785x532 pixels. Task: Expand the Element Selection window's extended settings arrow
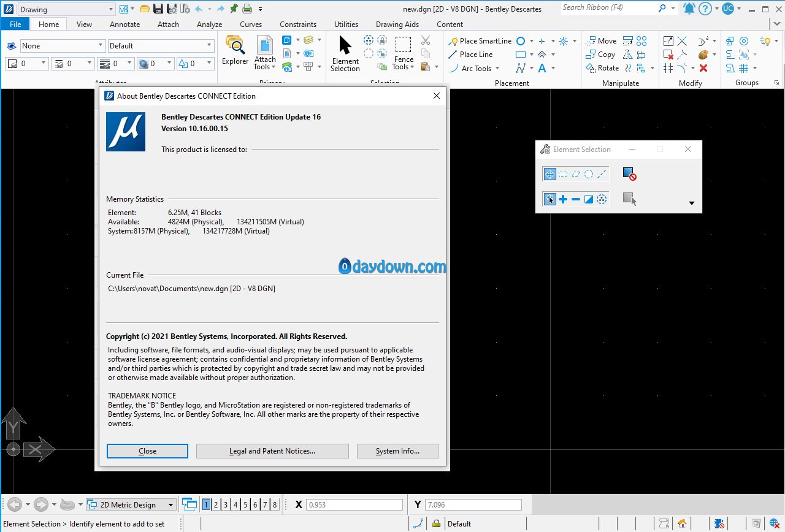click(x=692, y=203)
